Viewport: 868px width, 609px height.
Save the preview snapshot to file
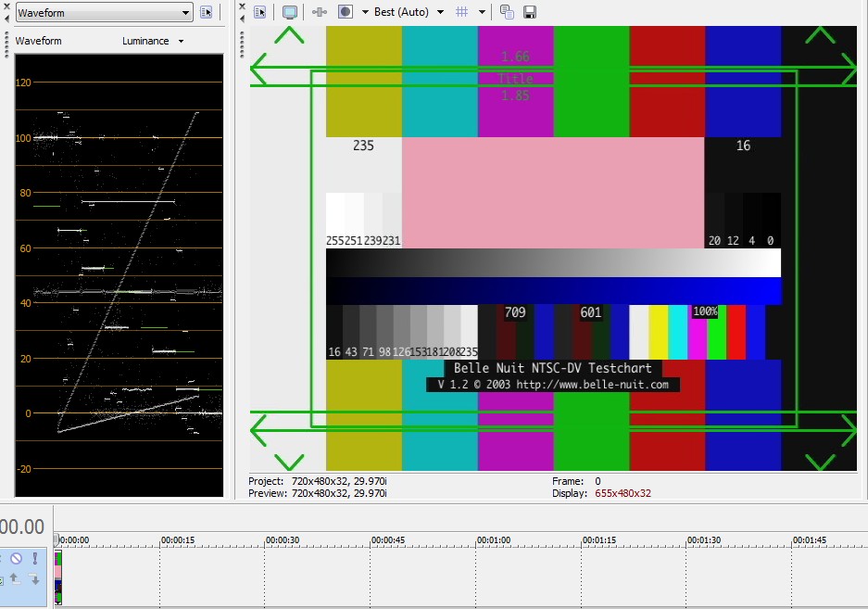click(x=530, y=12)
